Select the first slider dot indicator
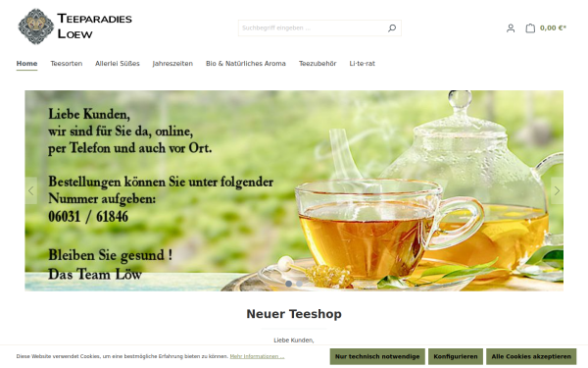 [x=288, y=284]
